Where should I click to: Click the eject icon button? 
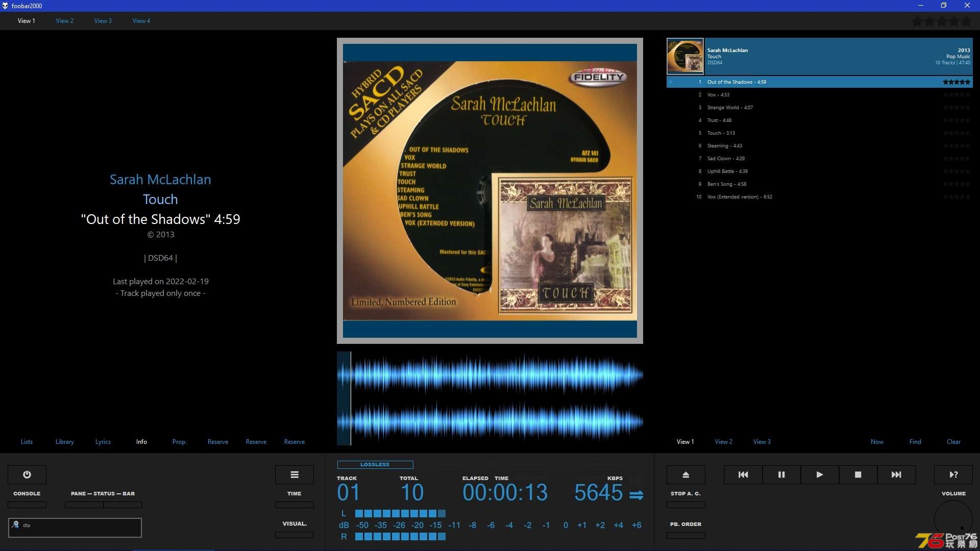[686, 474]
